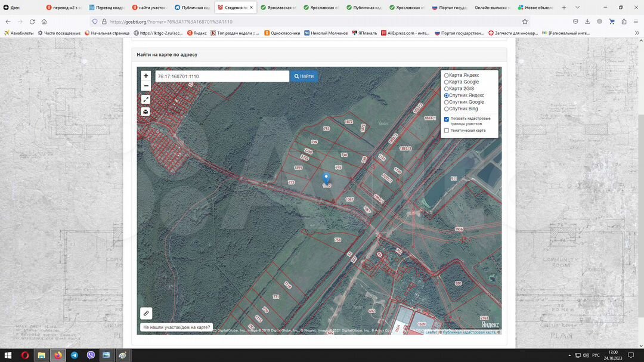Reload the page in browser toolbar
This screenshot has height=362, width=644.
click(x=32, y=21)
